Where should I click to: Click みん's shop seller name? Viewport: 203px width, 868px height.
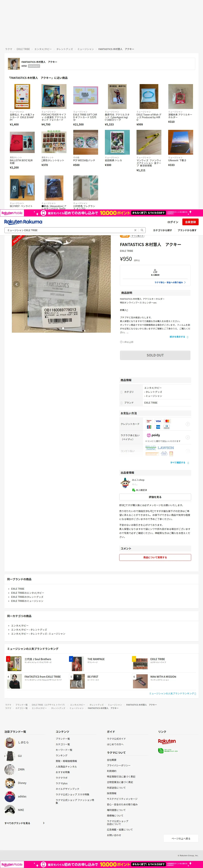coord(138,480)
